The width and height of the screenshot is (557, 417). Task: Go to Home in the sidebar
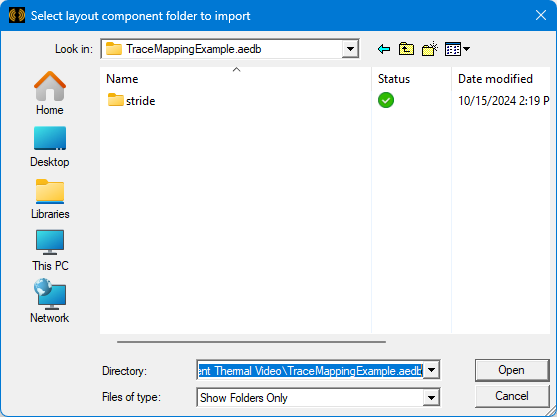(50, 93)
